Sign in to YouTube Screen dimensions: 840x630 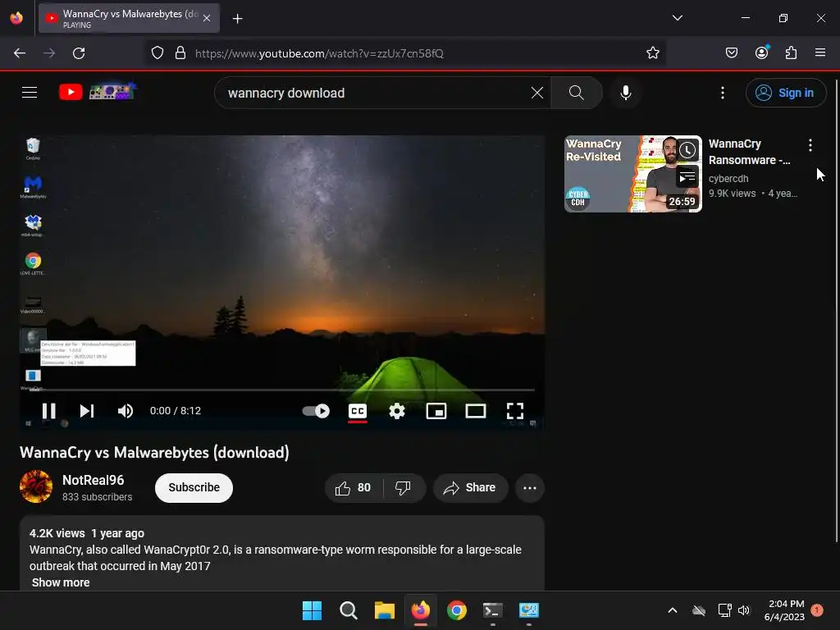(785, 93)
